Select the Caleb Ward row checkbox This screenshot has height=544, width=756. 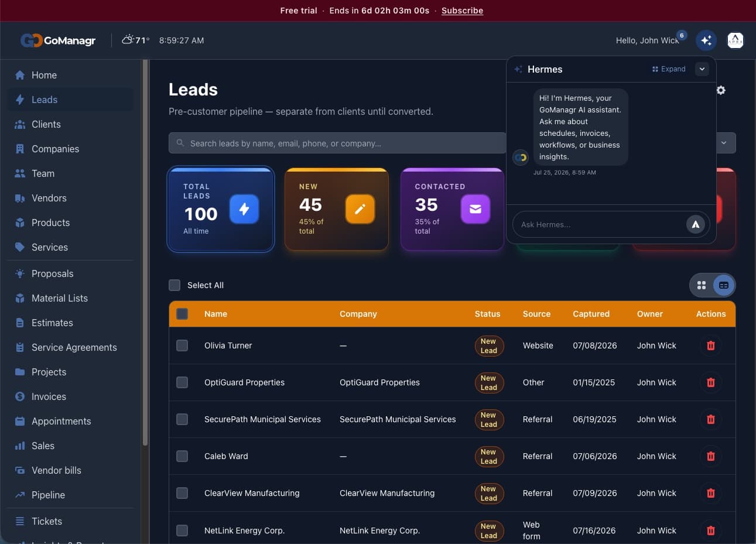tap(182, 456)
